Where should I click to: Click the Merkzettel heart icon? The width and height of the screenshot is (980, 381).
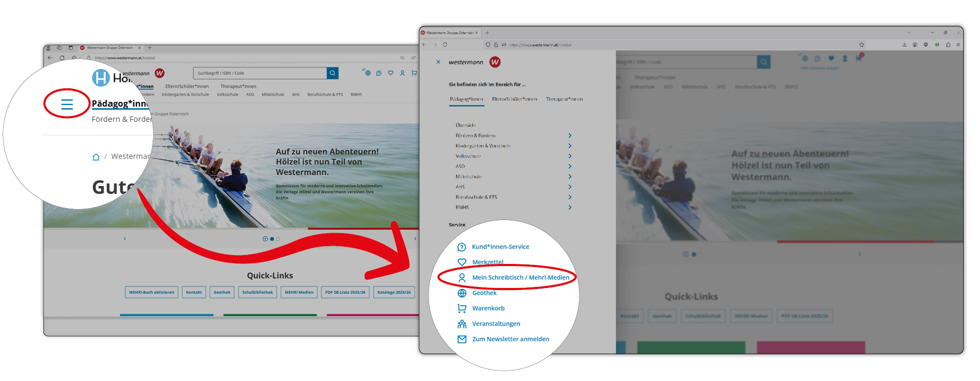click(462, 262)
